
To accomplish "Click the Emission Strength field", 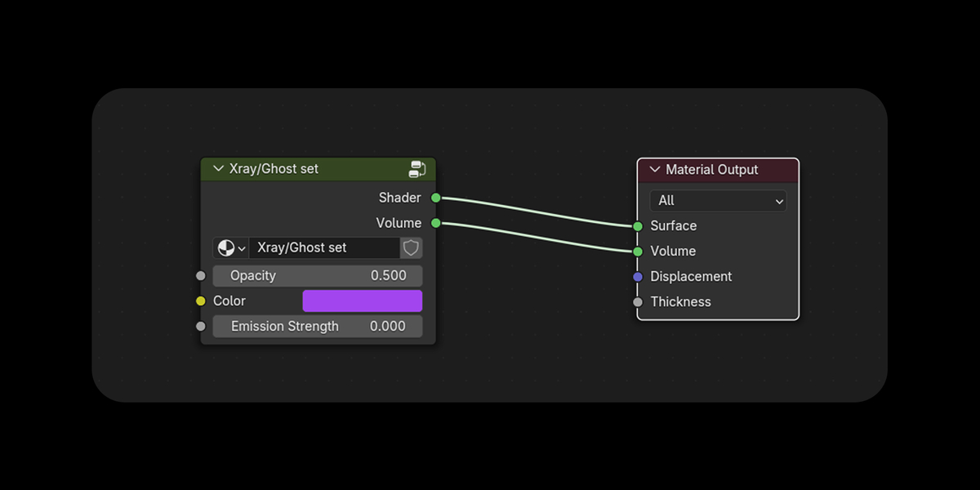I will point(318,326).
